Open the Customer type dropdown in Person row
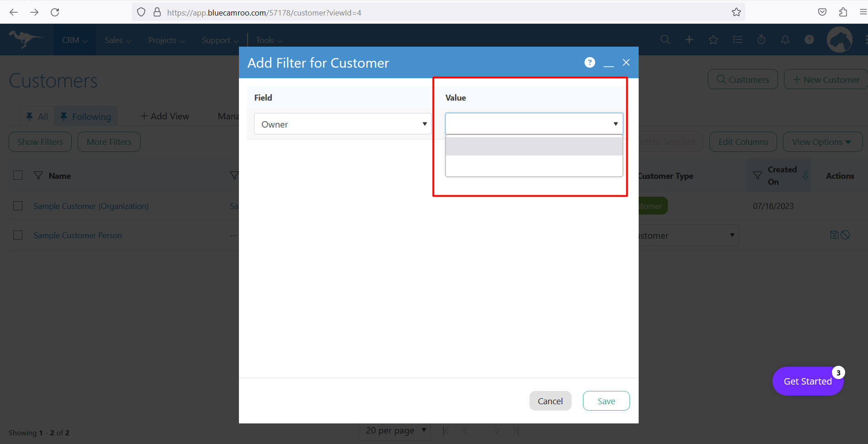This screenshot has height=444, width=868. [x=688, y=235]
